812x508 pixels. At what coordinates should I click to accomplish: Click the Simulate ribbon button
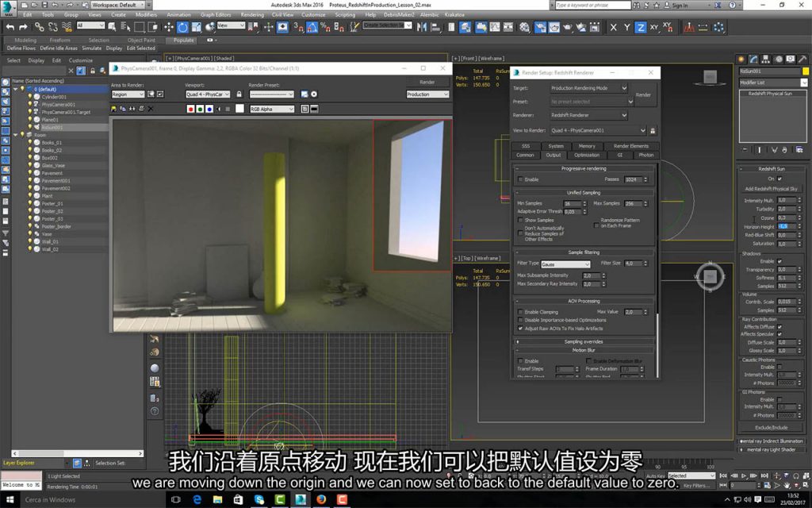coord(92,48)
